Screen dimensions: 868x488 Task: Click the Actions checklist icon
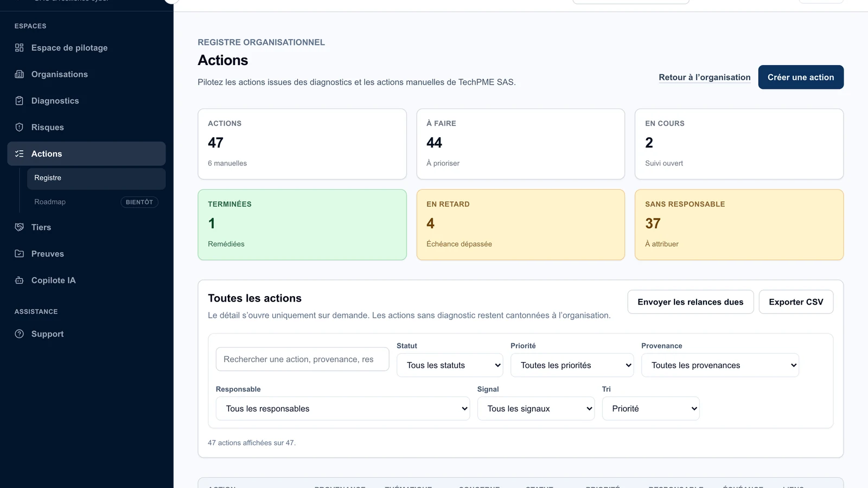click(x=20, y=154)
